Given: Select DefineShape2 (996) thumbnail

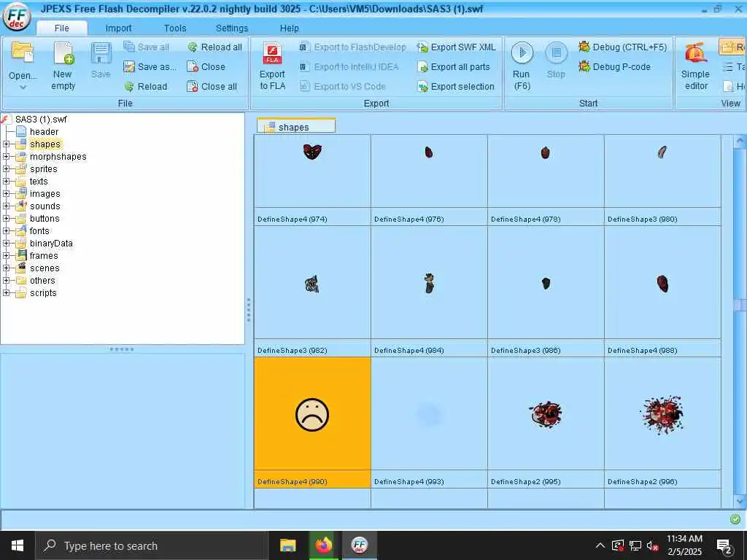Looking at the screenshot, I should point(662,422).
